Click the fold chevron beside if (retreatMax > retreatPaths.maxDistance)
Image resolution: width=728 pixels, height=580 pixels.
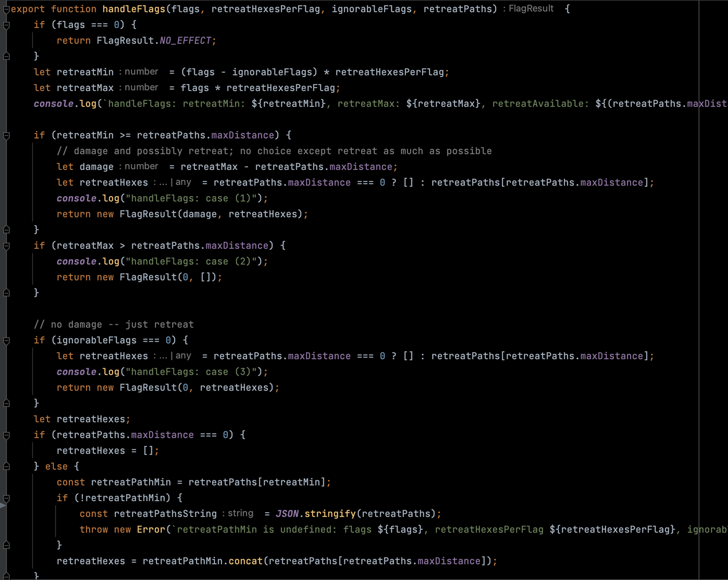click(x=6, y=245)
